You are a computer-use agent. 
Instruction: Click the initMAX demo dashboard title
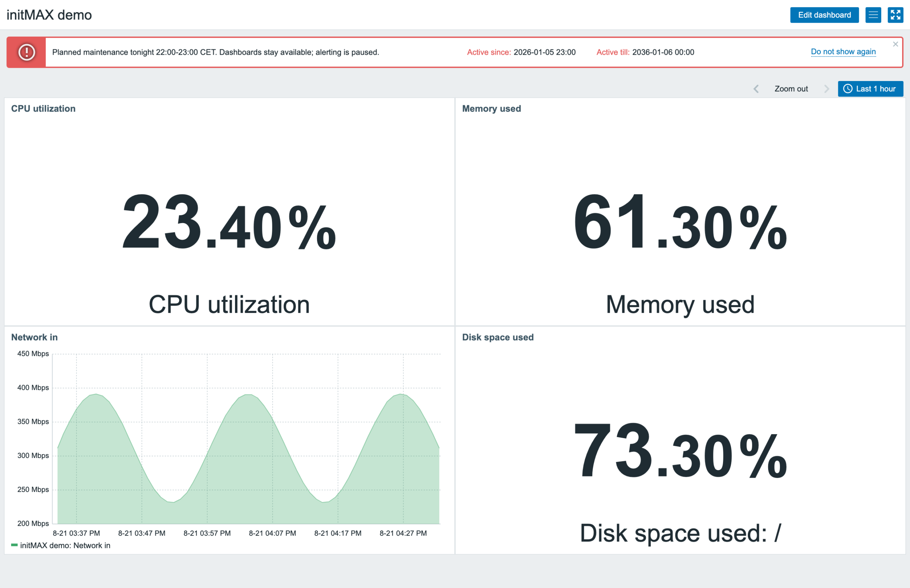(49, 15)
